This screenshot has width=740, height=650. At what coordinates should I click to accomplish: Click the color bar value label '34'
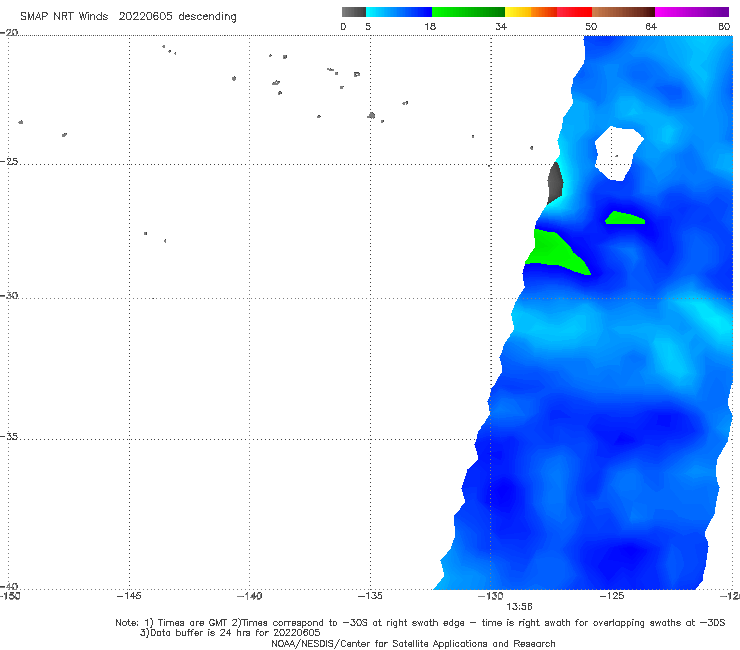coord(501,26)
